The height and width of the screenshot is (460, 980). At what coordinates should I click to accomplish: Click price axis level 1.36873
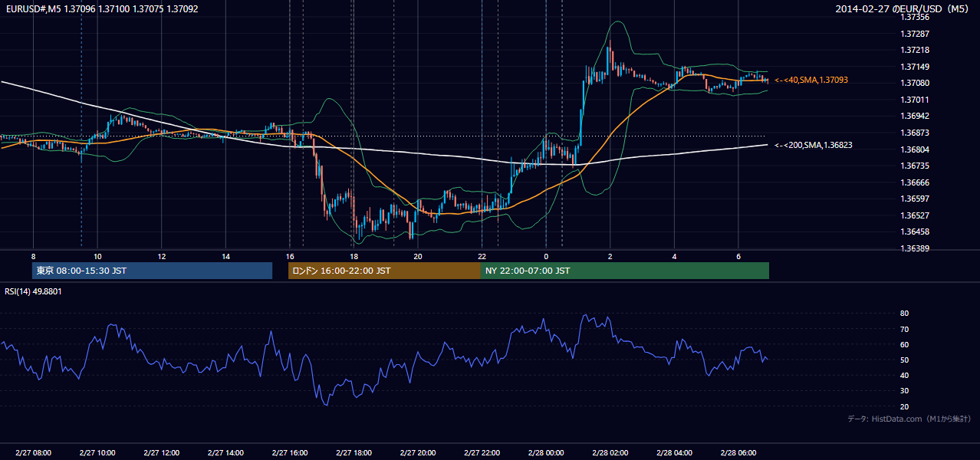pos(915,133)
